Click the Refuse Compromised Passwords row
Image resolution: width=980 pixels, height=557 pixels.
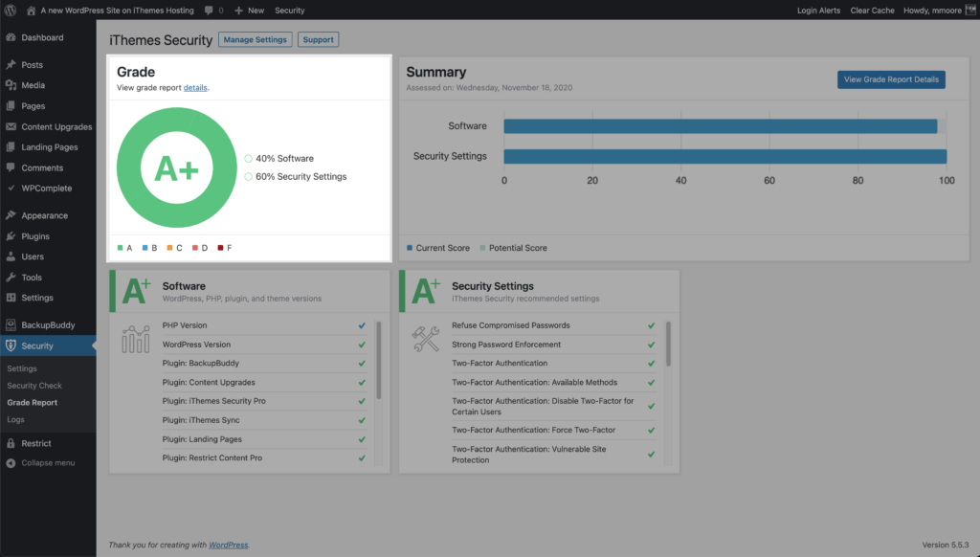(x=554, y=325)
